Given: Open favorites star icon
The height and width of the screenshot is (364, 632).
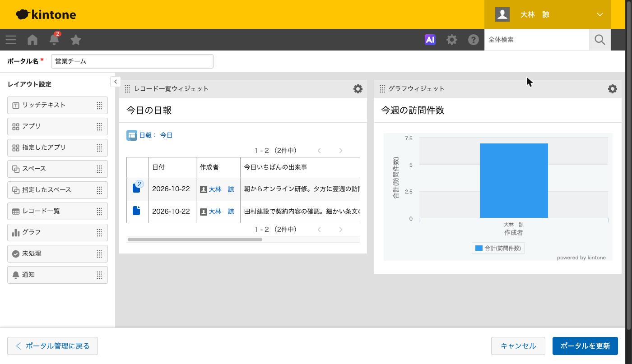Looking at the screenshot, I should click(76, 40).
